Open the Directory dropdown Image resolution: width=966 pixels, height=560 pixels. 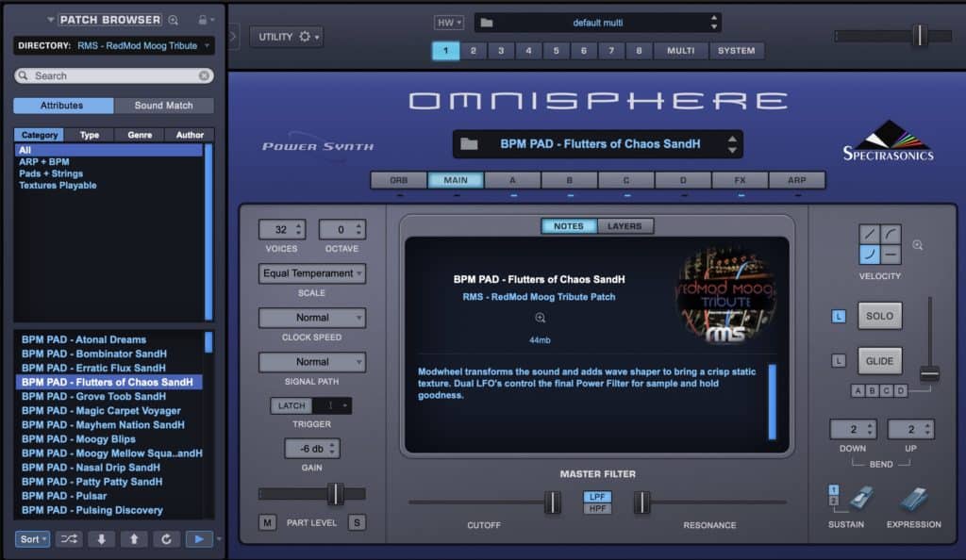point(114,45)
